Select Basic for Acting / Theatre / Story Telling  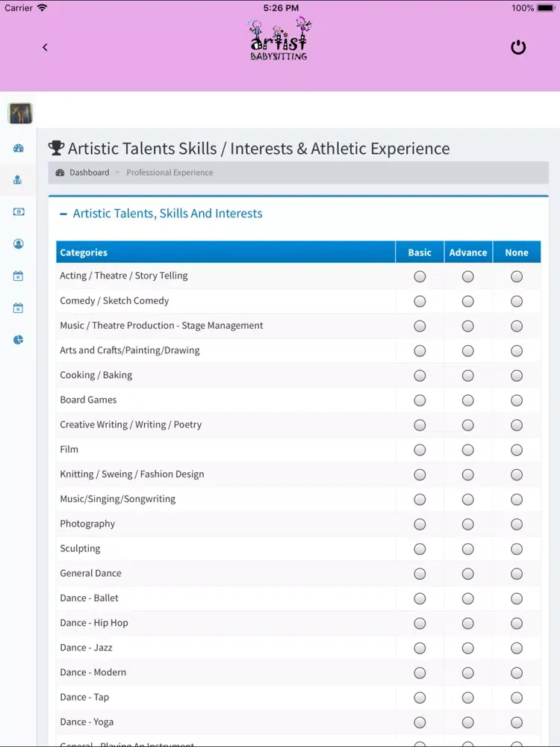(x=420, y=276)
